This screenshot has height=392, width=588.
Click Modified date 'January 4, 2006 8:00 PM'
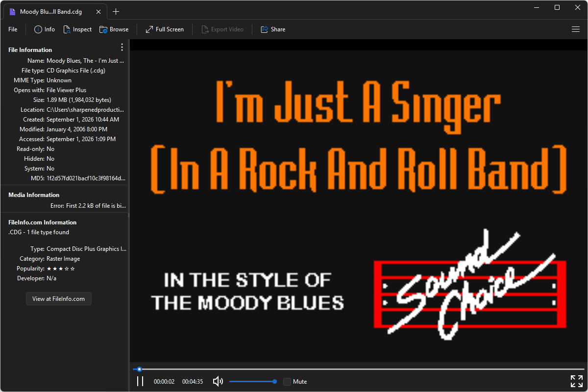77,129
